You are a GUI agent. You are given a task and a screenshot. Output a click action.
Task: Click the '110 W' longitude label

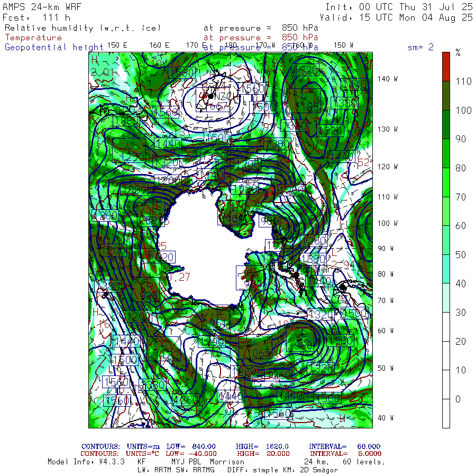387,197
